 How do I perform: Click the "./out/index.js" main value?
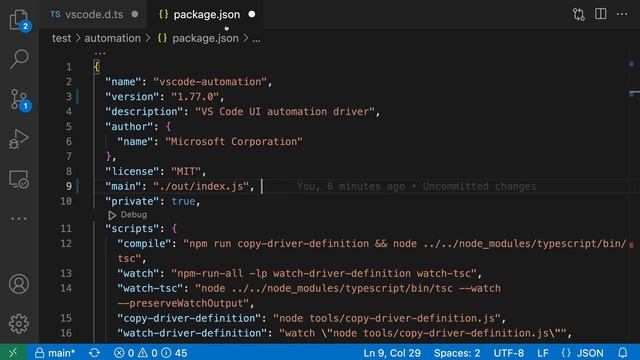[x=201, y=186]
